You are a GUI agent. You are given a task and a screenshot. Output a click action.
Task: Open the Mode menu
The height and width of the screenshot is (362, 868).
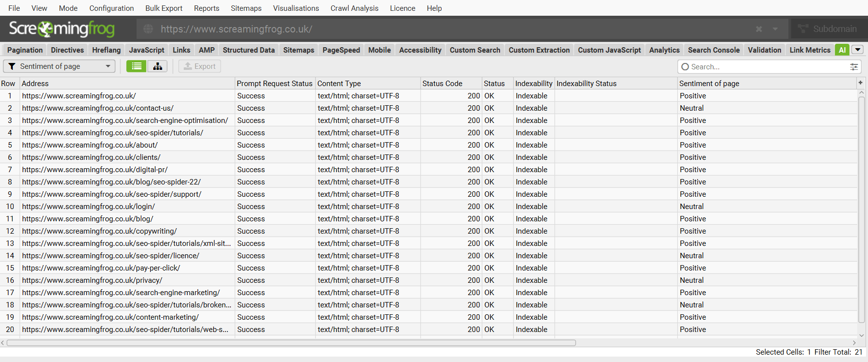tap(68, 8)
